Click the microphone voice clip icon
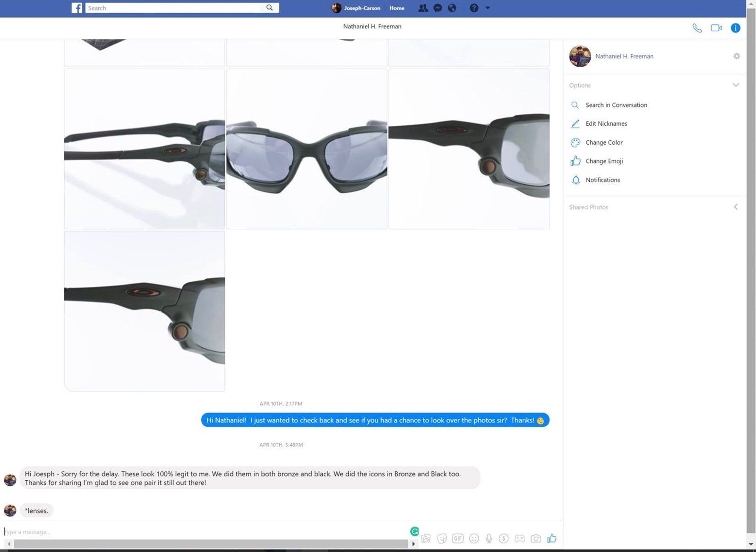 pyautogui.click(x=489, y=538)
